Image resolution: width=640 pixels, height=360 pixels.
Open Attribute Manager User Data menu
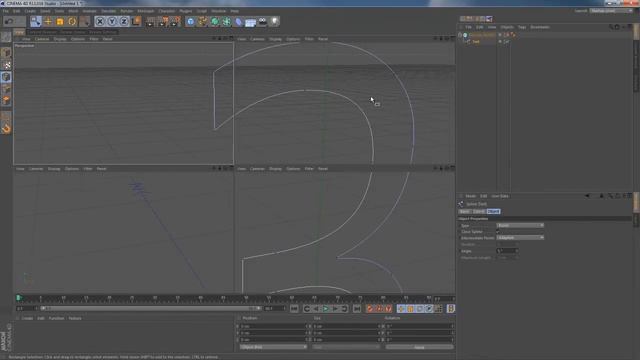(x=500, y=196)
